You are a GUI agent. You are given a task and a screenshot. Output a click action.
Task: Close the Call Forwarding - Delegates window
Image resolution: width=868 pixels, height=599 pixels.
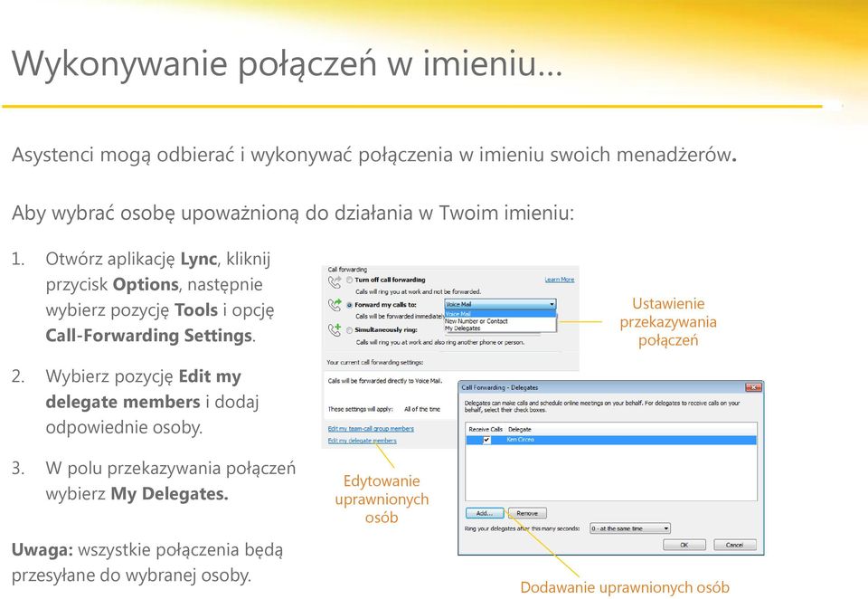(x=753, y=387)
